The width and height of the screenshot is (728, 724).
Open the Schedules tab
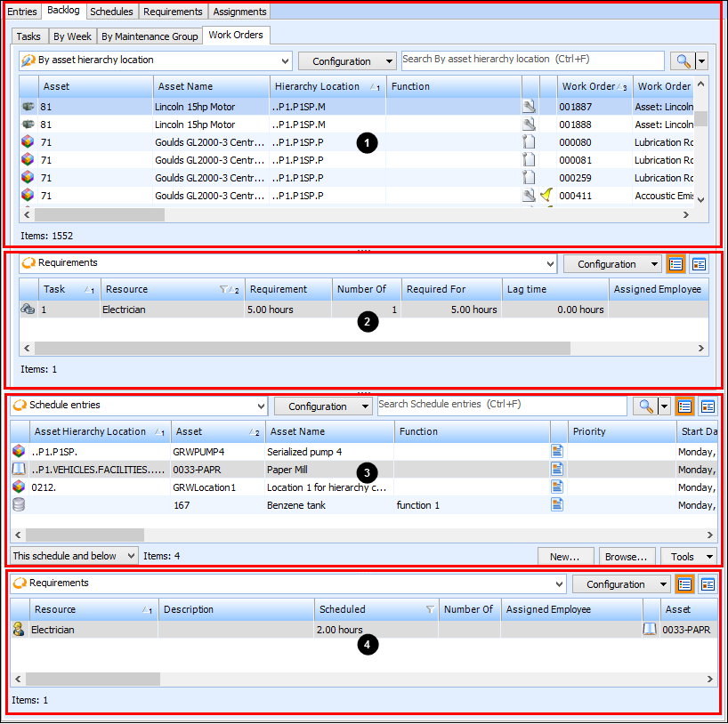[111, 12]
